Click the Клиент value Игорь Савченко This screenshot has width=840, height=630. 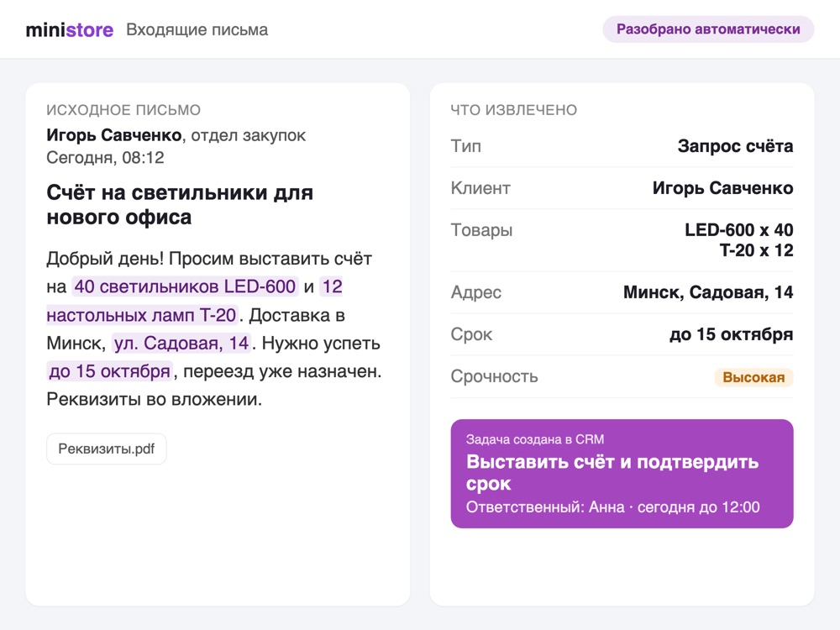(722, 188)
